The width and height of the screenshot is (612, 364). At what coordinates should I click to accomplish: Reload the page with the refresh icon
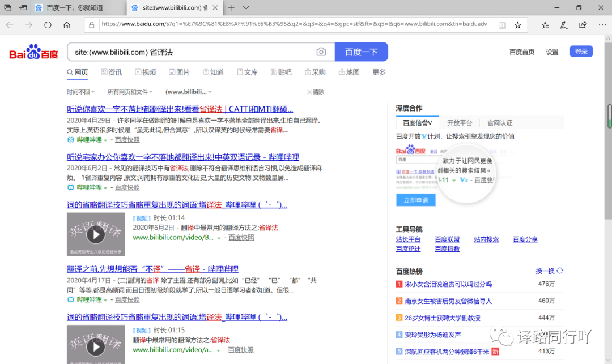(48, 25)
